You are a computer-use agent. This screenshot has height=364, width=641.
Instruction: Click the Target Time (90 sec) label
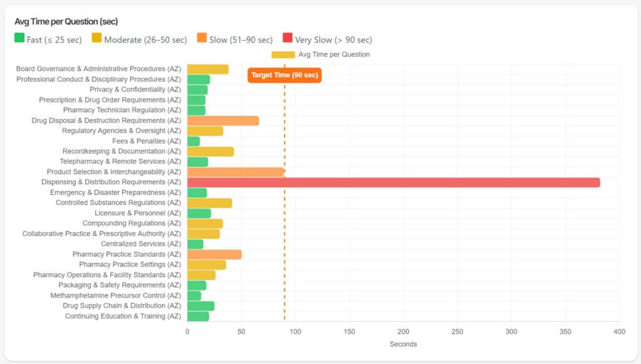[x=284, y=75]
